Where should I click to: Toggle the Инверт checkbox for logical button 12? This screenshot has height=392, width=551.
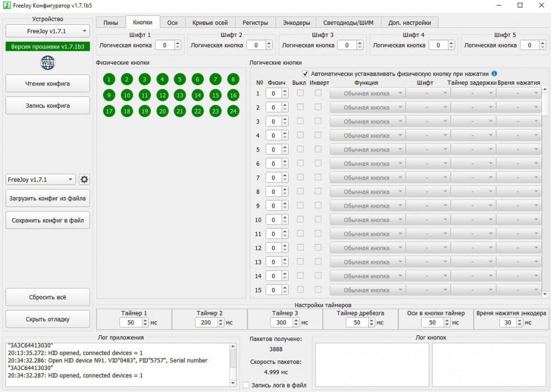pyautogui.click(x=318, y=248)
